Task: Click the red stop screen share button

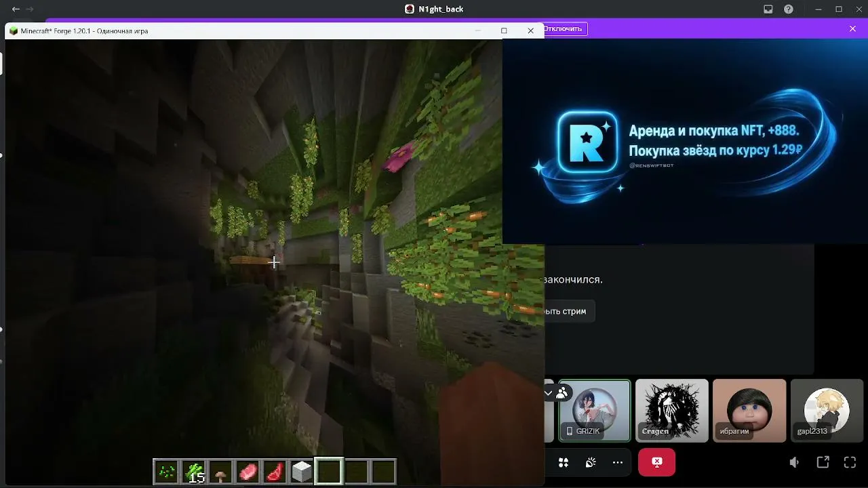Action: [x=656, y=462]
